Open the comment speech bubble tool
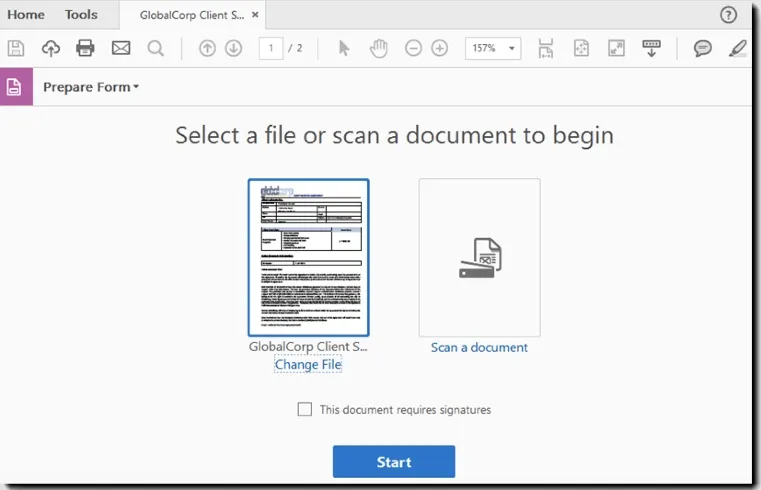 (x=702, y=48)
